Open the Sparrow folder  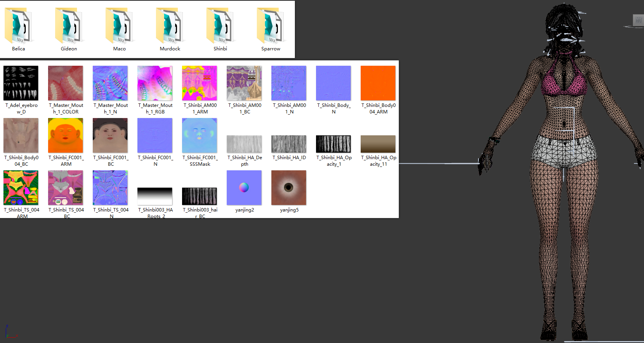click(x=271, y=26)
